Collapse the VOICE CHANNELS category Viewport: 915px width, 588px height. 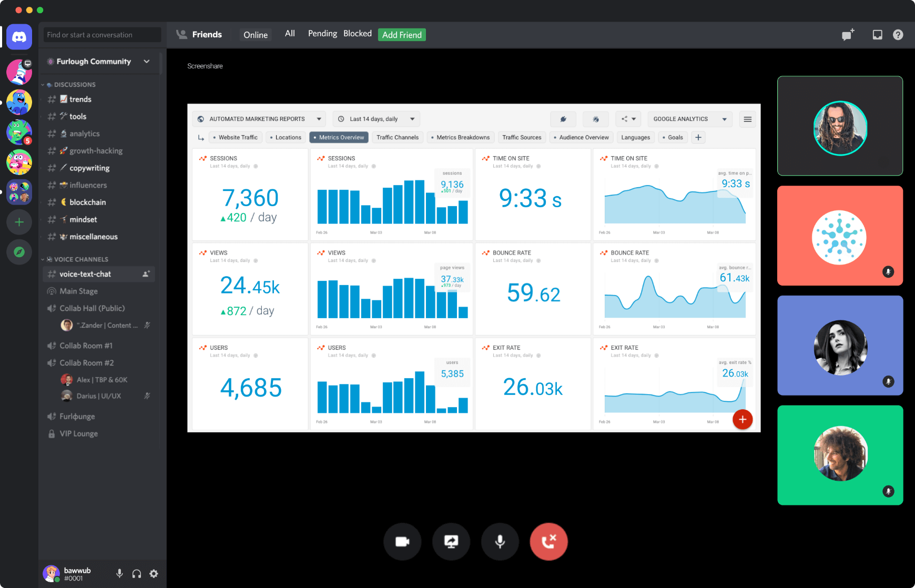pyautogui.click(x=80, y=259)
